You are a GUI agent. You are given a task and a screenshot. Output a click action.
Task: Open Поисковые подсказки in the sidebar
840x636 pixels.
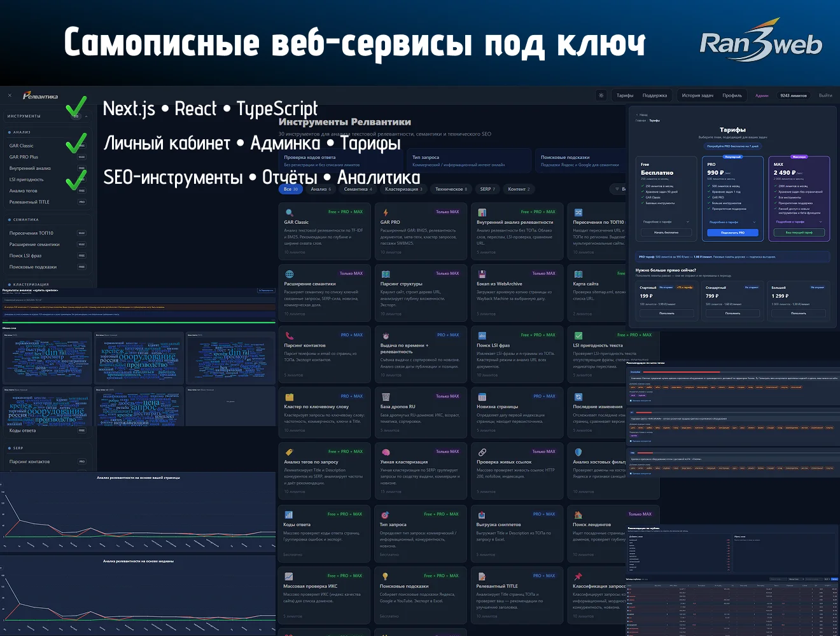pos(46,267)
